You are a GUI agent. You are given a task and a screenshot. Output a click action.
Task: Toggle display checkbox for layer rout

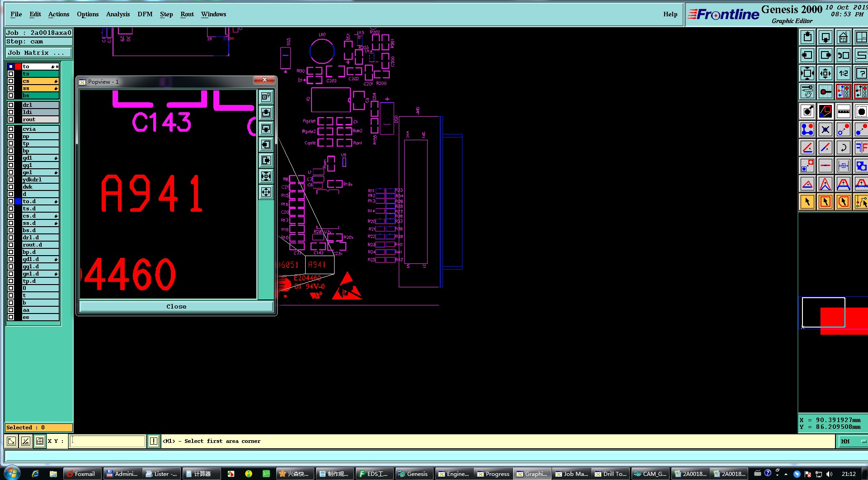coord(11,119)
